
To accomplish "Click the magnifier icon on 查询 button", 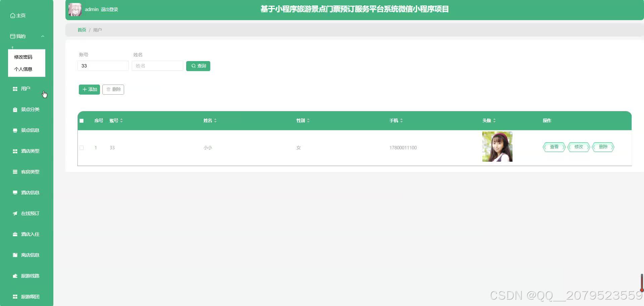I will click(x=193, y=66).
